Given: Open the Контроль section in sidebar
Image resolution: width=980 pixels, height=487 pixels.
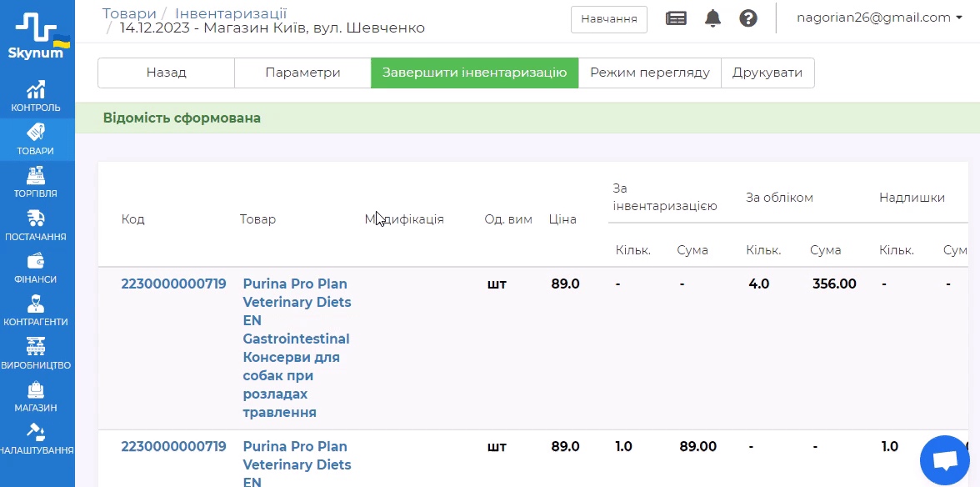Looking at the screenshot, I should click(x=36, y=96).
